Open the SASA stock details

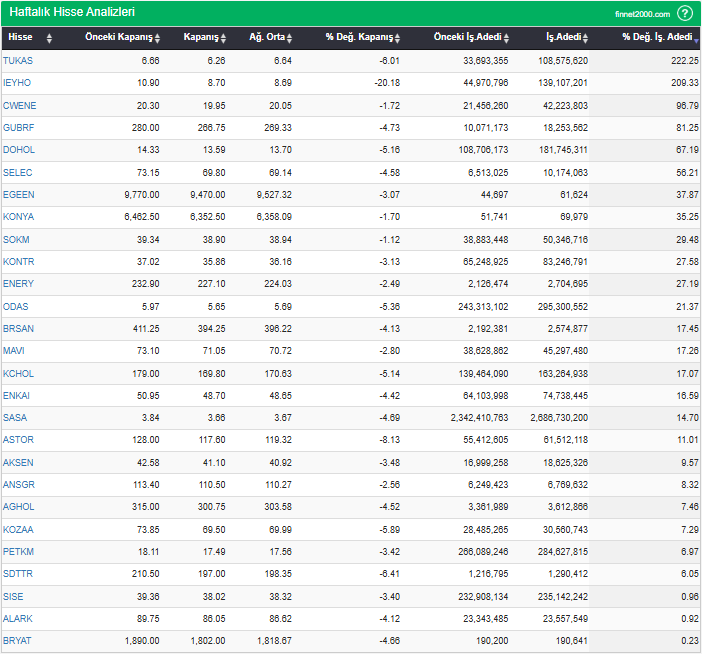(15, 417)
